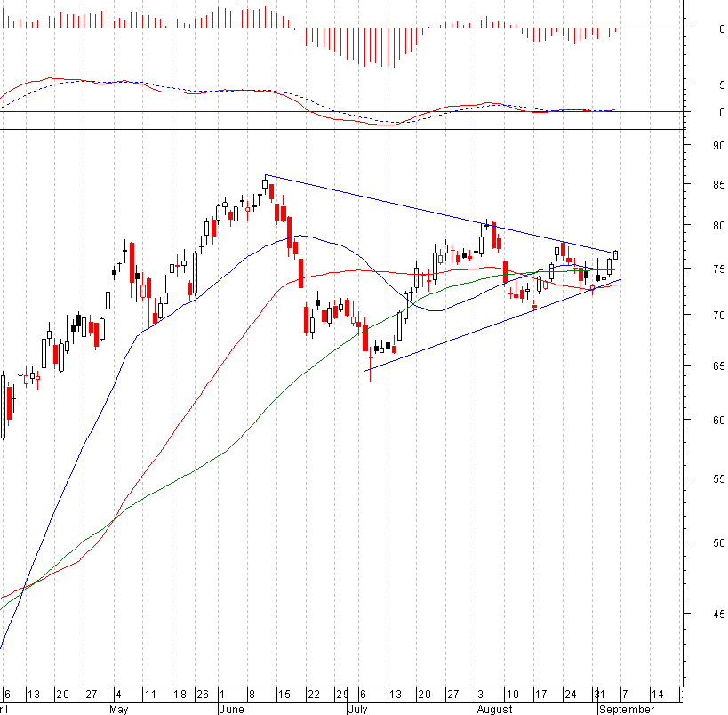Click the 5 label on the indicator scale
This screenshot has width=728, height=715.
pyautogui.click(x=722, y=85)
